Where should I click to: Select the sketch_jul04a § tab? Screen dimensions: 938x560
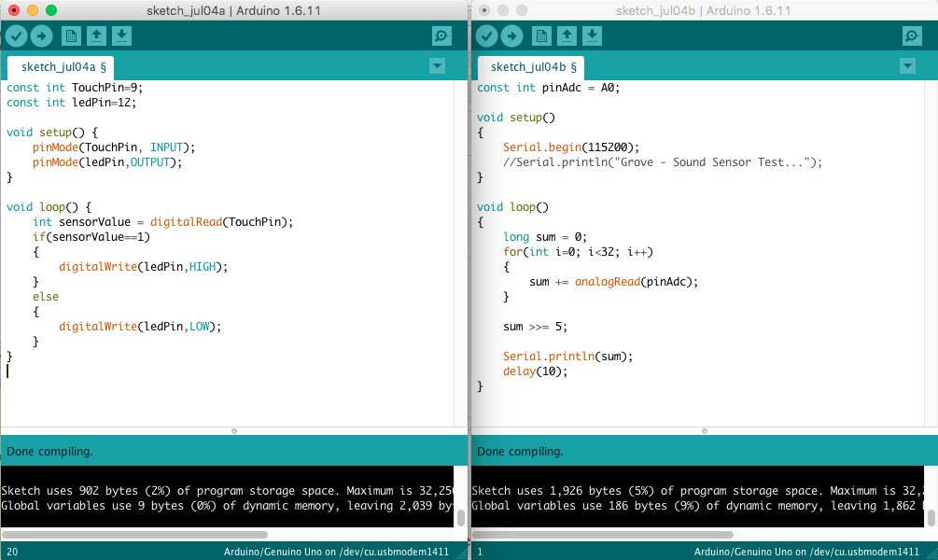60,67
